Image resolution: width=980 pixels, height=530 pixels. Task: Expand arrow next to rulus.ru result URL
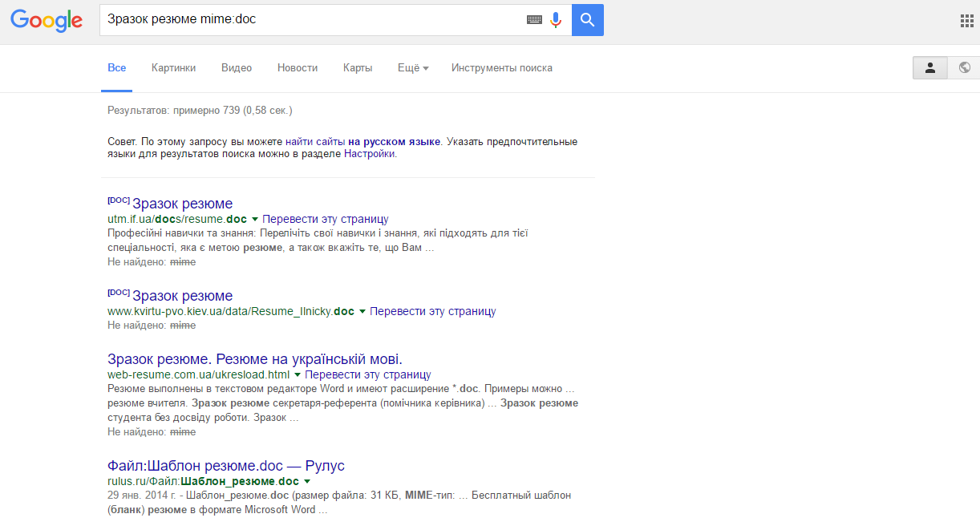click(307, 482)
